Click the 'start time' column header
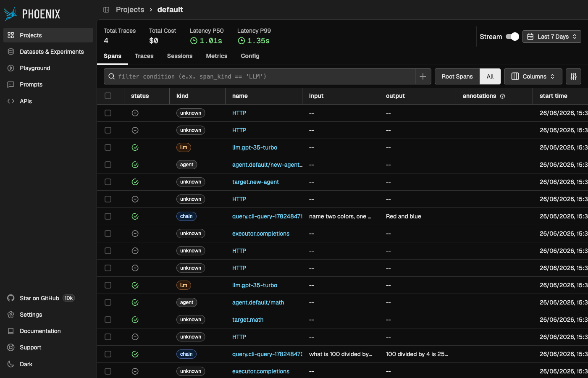 click(554, 96)
